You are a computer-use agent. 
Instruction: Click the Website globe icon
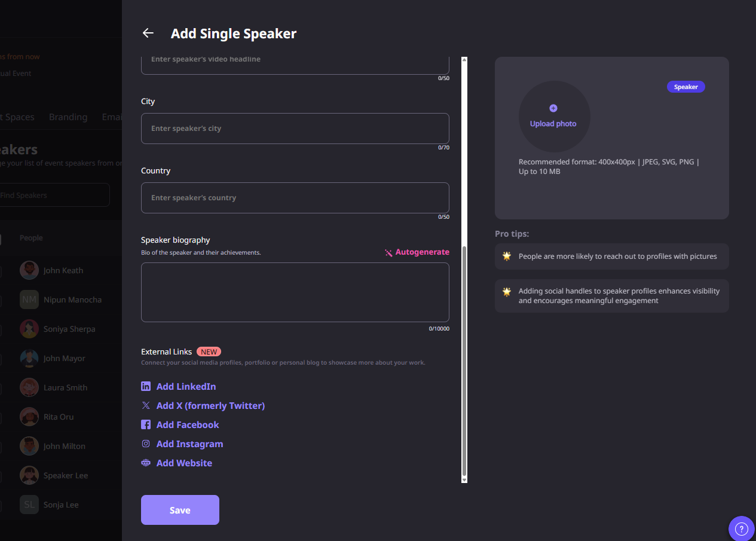pos(146,463)
